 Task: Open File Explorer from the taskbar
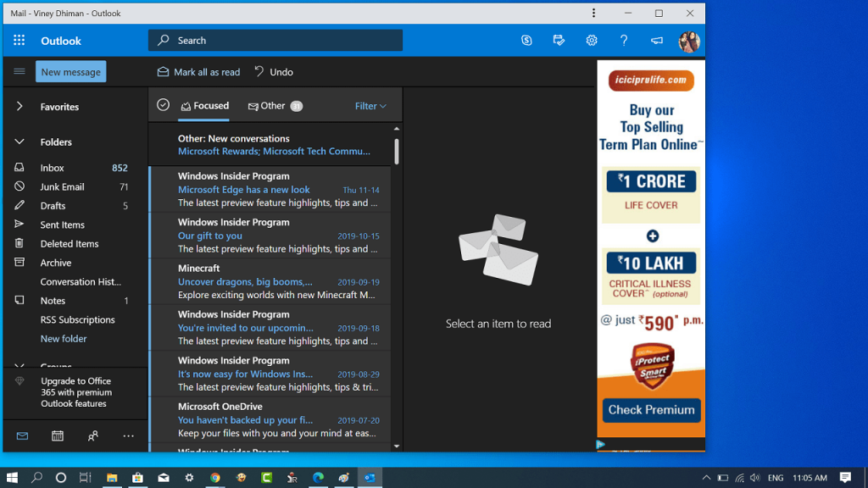pyautogui.click(x=112, y=478)
